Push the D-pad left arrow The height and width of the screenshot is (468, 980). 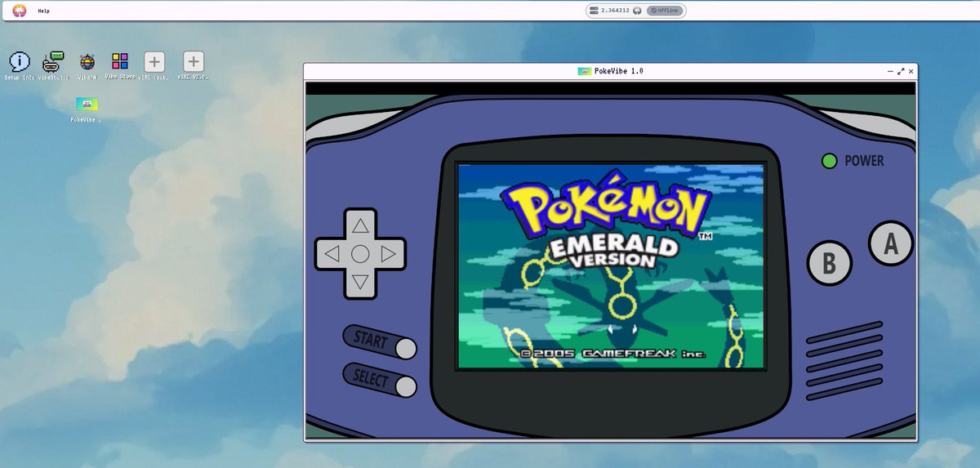(x=332, y=254)
